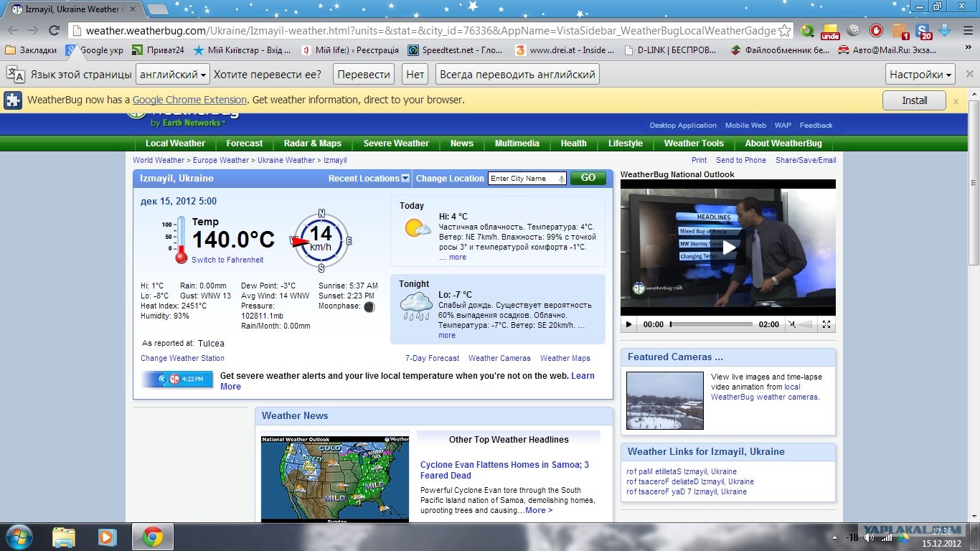The width and height of the screenshot is (980, 551).
Task: Click the thermometer temperature icon
Action: tap(180, 240)
